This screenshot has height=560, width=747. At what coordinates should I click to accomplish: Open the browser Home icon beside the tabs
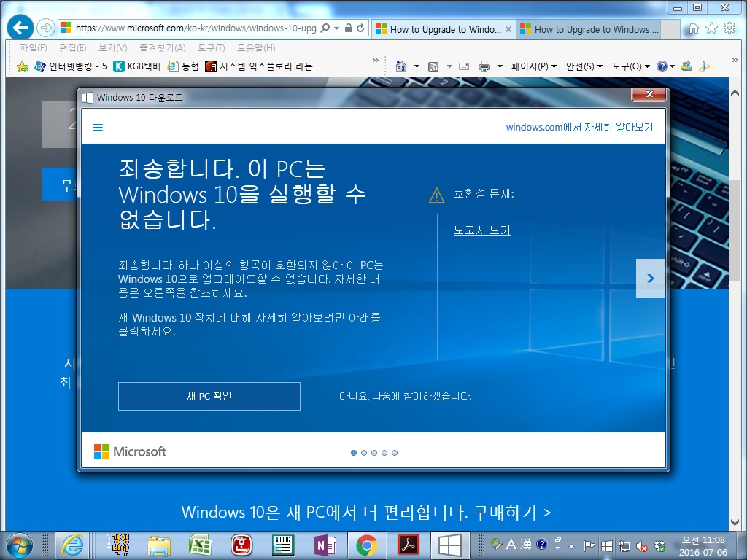click(x=694, y=28)
